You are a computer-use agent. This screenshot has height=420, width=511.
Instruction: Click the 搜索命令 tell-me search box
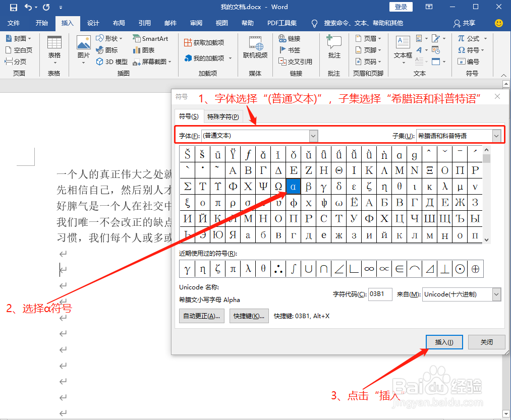(357, 23)
